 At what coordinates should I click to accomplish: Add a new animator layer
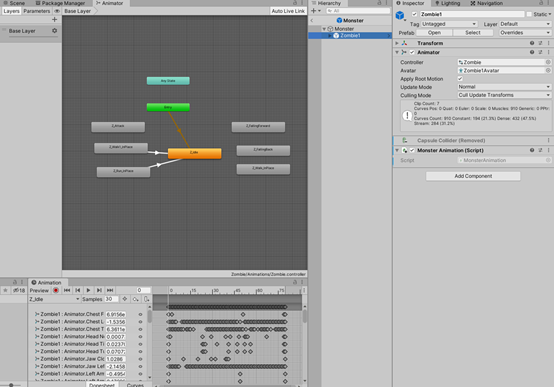tap(54, 19)
